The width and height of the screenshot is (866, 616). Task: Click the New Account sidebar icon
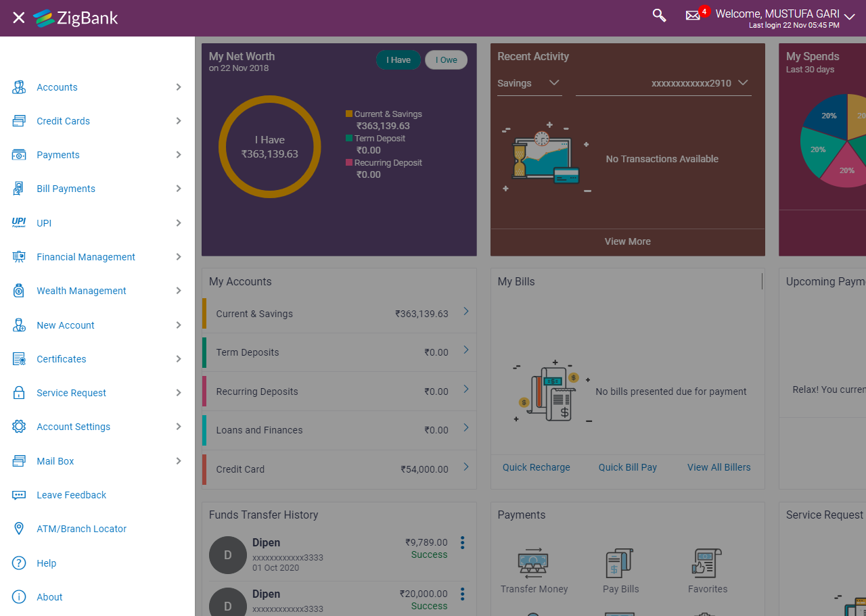click(x=19, y=325)
